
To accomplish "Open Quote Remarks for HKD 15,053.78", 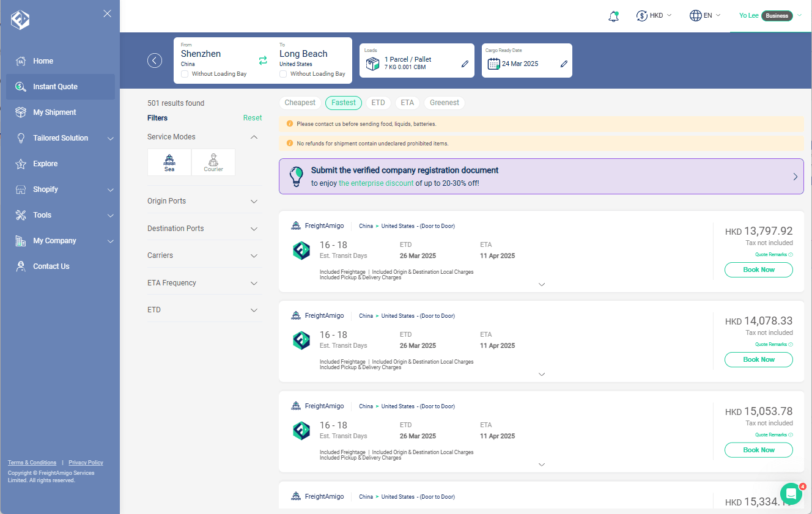I will click(x=773, y=435).
